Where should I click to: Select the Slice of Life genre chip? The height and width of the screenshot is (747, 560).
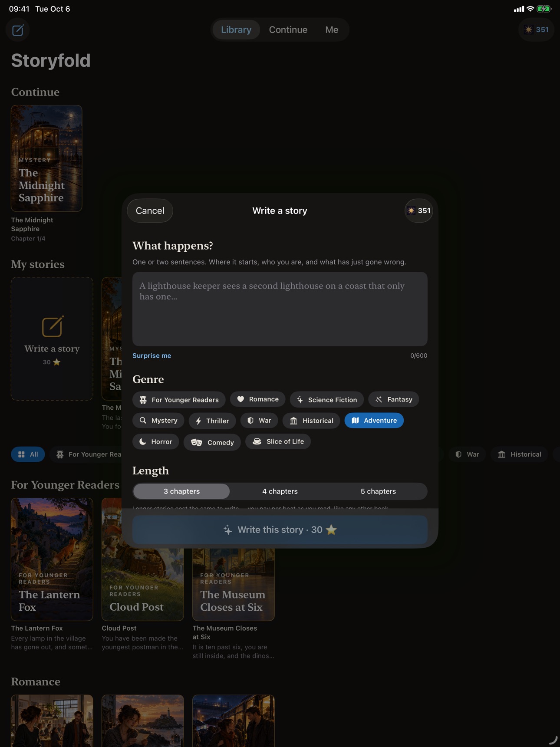(x=278, y=441)
